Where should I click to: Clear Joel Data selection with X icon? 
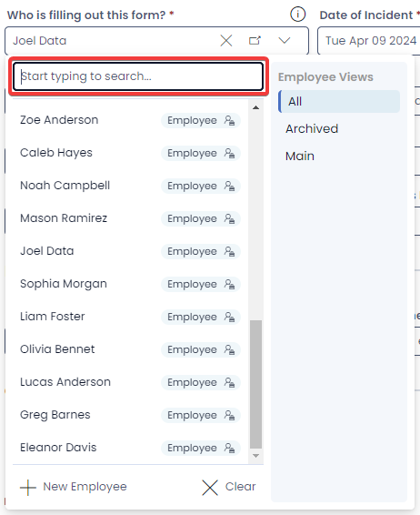pyautogui.click(x=226, y=41)
